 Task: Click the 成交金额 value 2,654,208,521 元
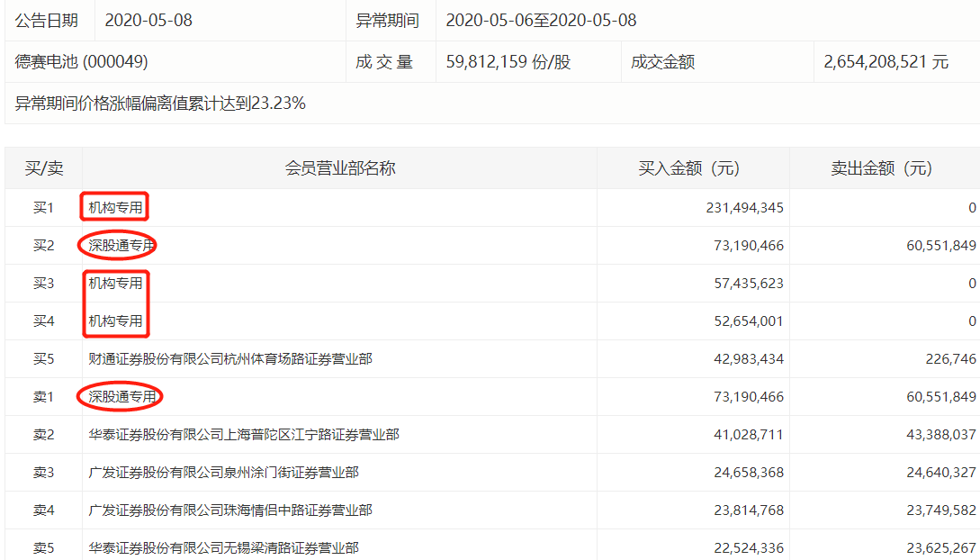[886, 62]
